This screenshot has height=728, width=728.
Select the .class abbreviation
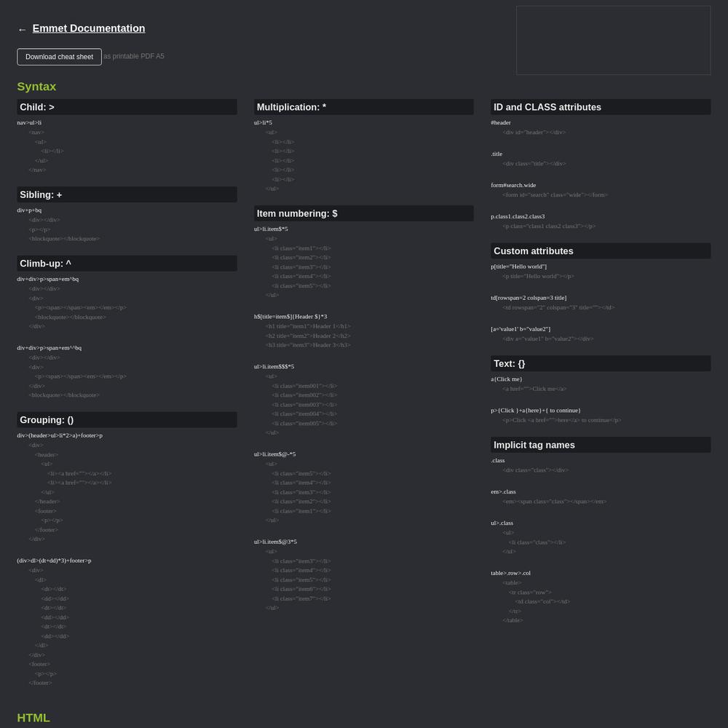click(498, 461)
